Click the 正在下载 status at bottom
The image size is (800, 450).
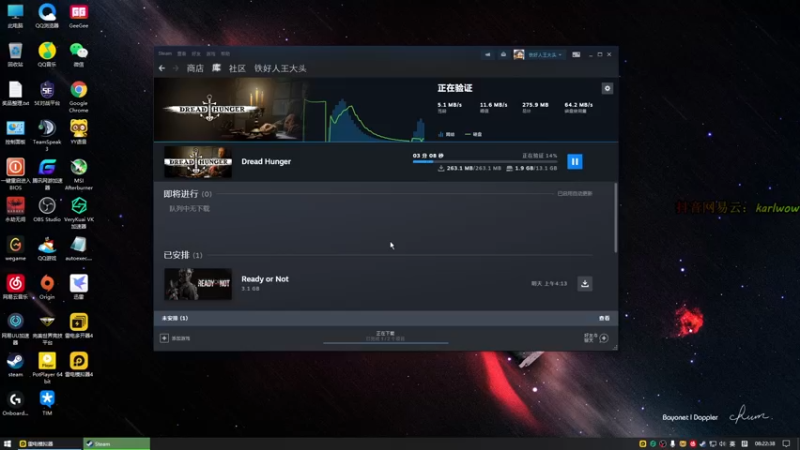[385, 334]
